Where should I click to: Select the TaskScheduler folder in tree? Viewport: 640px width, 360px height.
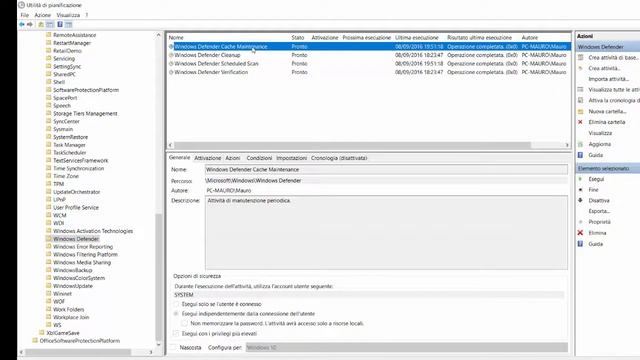tap(69, 153)
